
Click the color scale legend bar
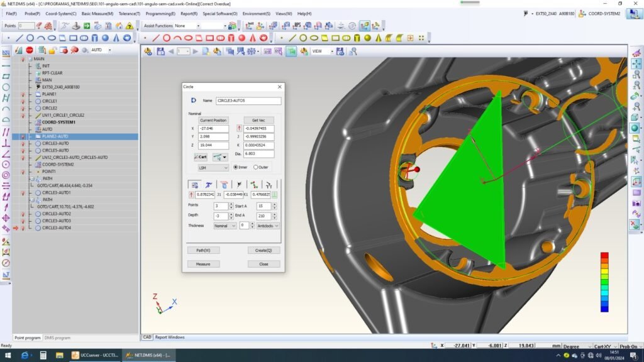click(604, 282)
